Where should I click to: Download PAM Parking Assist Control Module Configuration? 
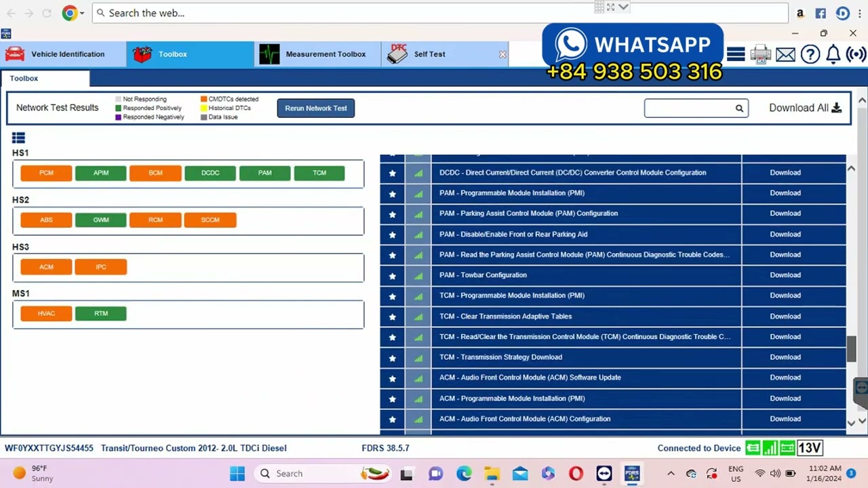(785, 213)
